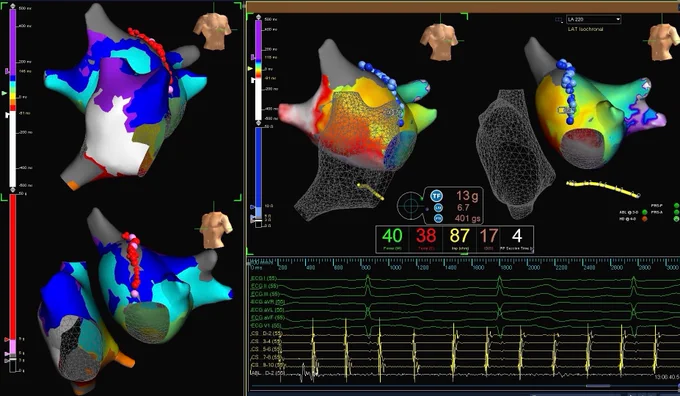Click the 800 ms mark on the time ruler
This screenshot has width=680, height=396.
366,268
